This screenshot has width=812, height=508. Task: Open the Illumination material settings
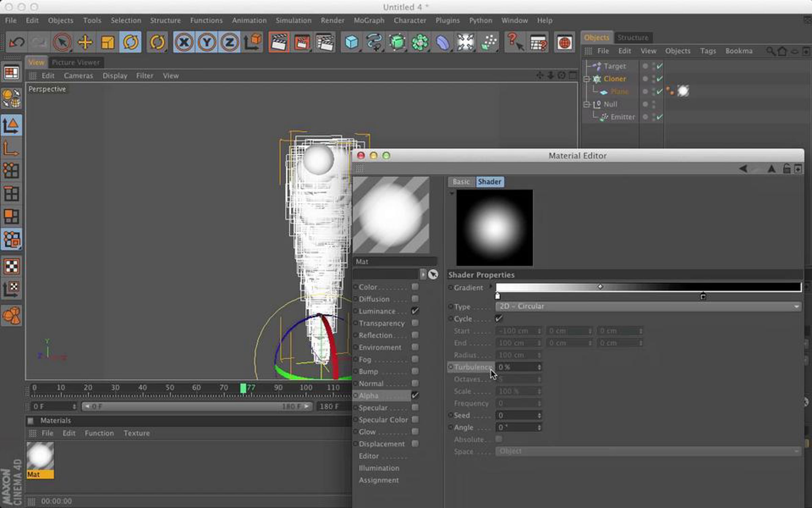pos(379,468)
